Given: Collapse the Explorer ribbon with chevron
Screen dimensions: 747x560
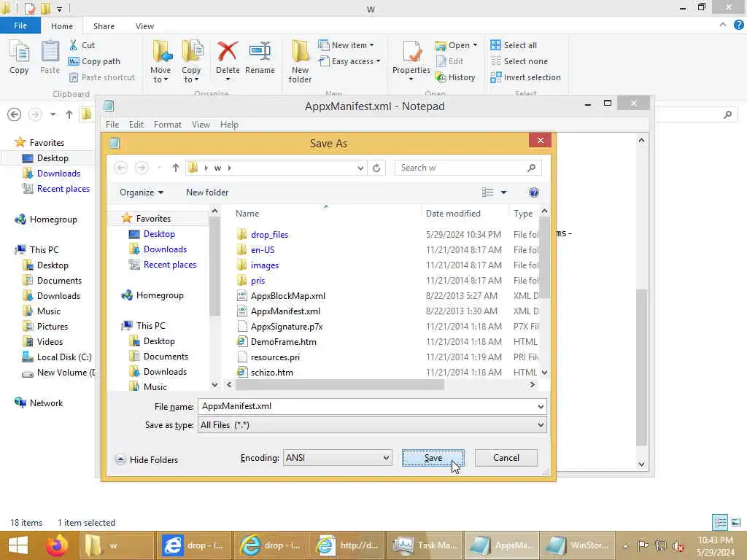Looking at the screenshot, I should point(723,25).
